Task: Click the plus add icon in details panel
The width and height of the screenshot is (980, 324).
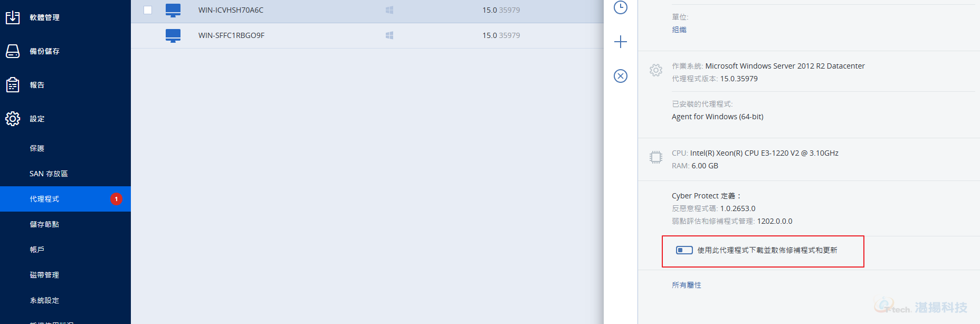Action: coord(621,42)
